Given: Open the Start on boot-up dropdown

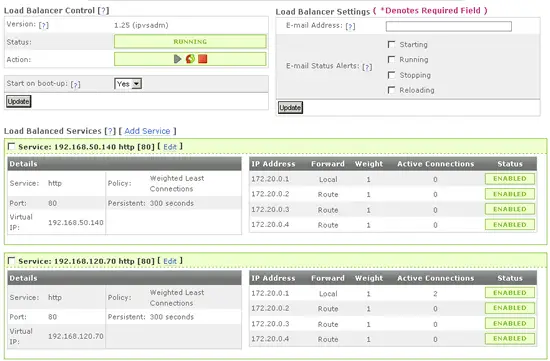Looking at the screenshot, I should 128,84.
